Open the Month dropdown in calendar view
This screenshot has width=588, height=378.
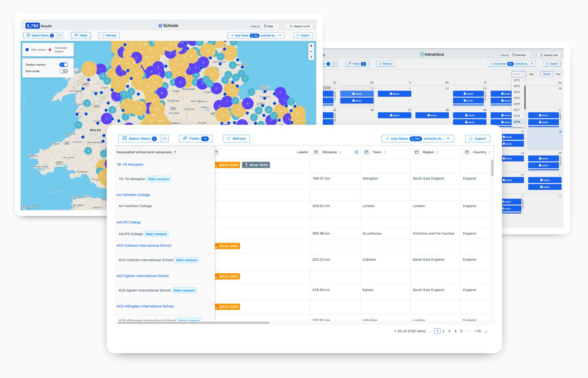[x=533, y=74]
